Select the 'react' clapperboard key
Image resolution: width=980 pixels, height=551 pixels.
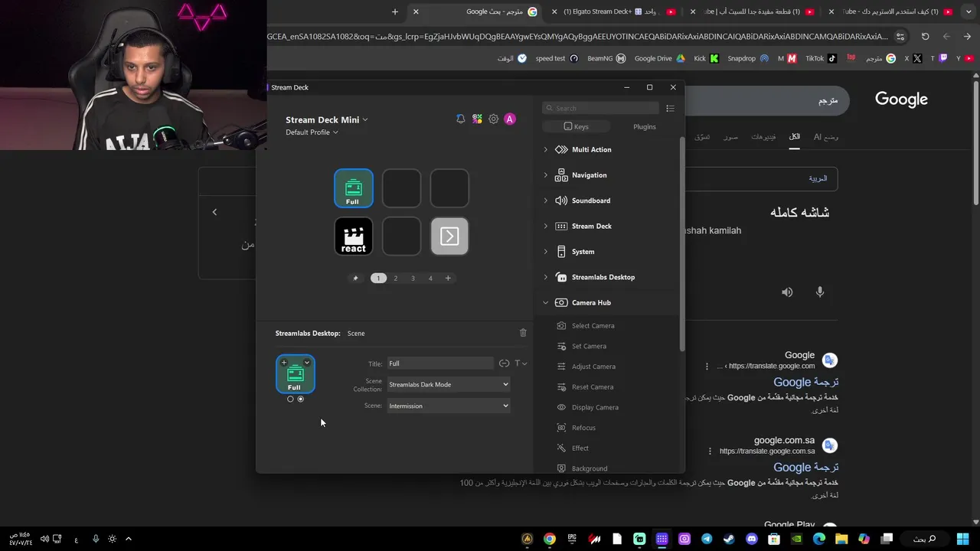354,236
